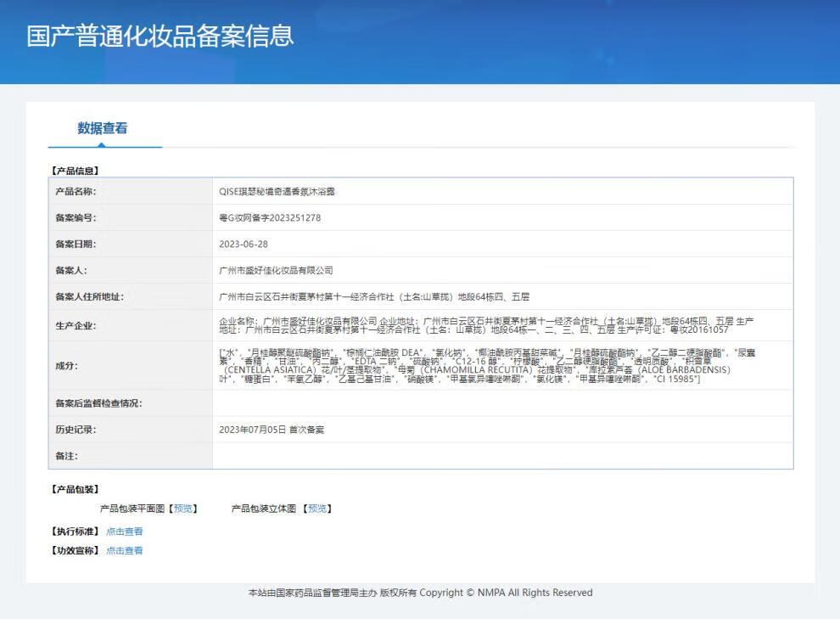
Task: Click 预览 link for 产品包装平面图
Action: click(x=183, y=509)
